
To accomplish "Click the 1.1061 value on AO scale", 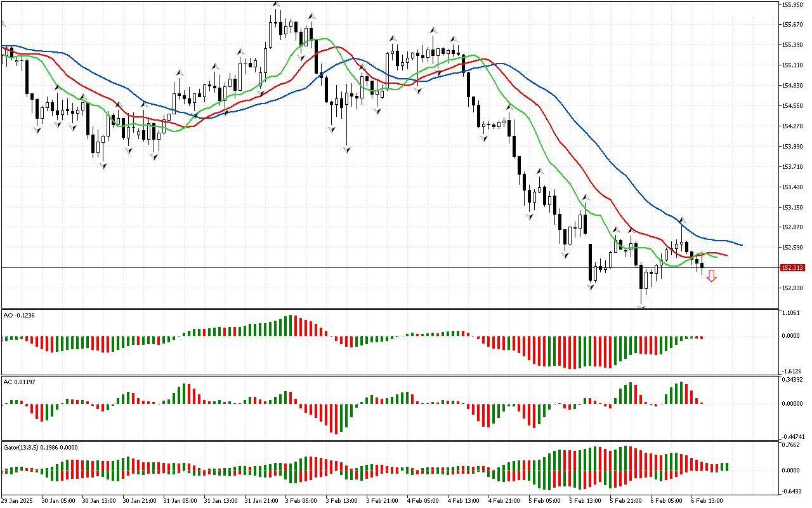I will pyautogui.click(x=791, y=313).
